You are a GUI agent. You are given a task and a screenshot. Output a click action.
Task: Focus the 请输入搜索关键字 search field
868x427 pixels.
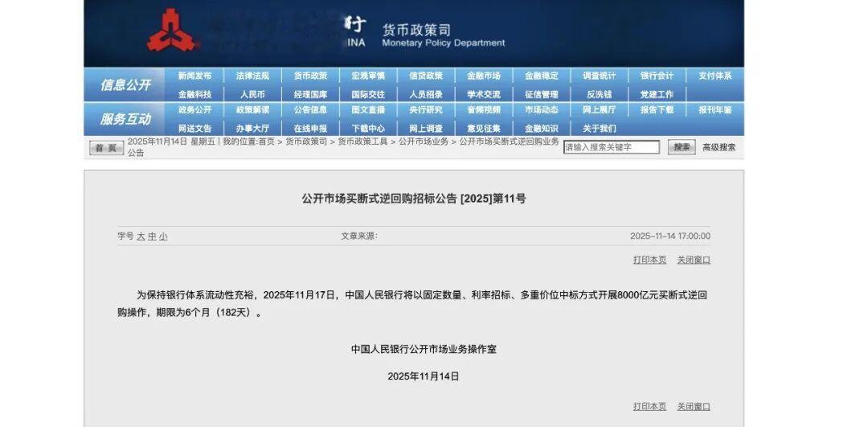click(x=612, y=147)
